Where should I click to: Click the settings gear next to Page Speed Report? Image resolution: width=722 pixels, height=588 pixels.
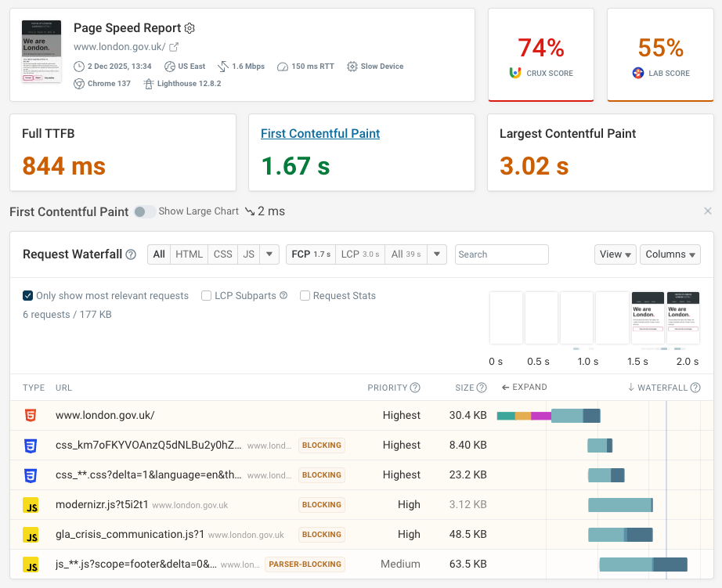[x=190, y=28]
